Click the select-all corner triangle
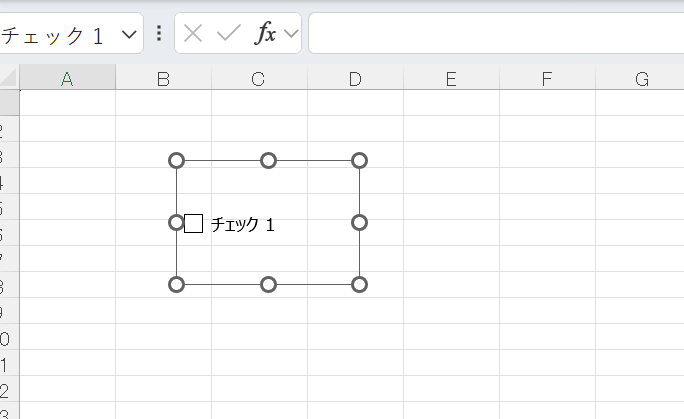This screenshot has width=684, height=419. [9, 78]
